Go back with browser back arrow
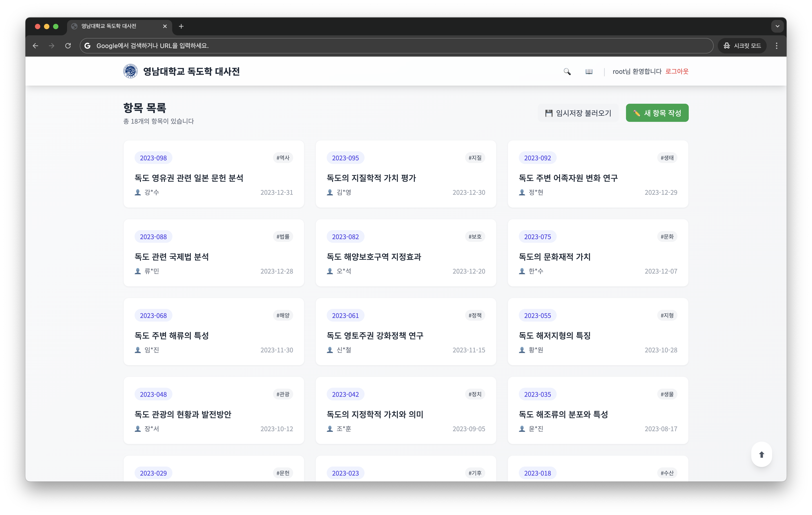 coord(35,46)
